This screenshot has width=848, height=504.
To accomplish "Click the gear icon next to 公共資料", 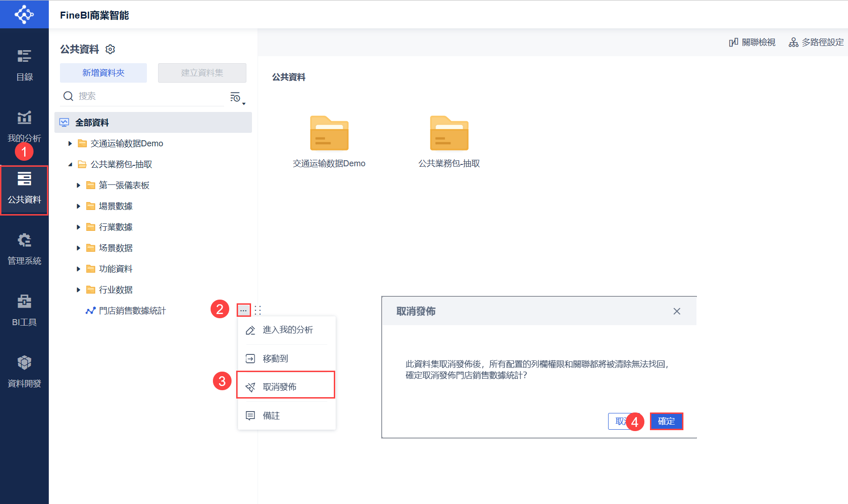I will 110,49.
